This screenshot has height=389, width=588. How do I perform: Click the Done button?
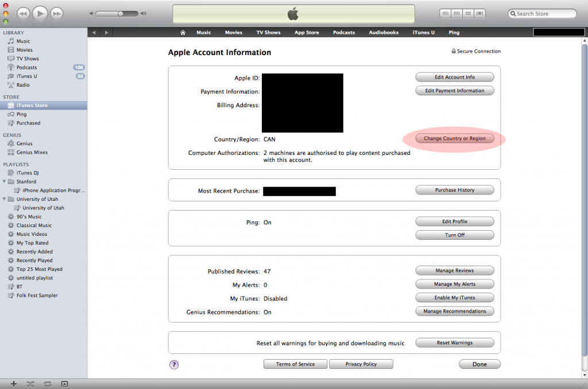click(479, 364)
